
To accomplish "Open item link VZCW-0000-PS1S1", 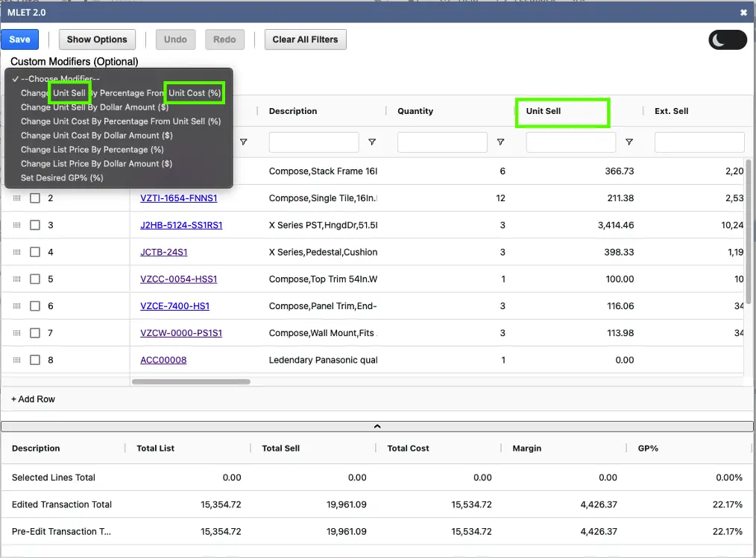I will coord(181,333).
